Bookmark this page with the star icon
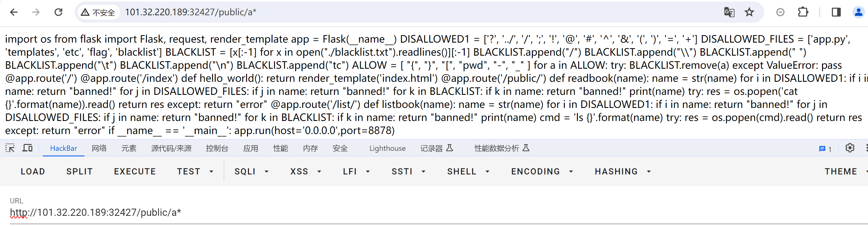Screen dimensions: 868x227 (749, 12)
